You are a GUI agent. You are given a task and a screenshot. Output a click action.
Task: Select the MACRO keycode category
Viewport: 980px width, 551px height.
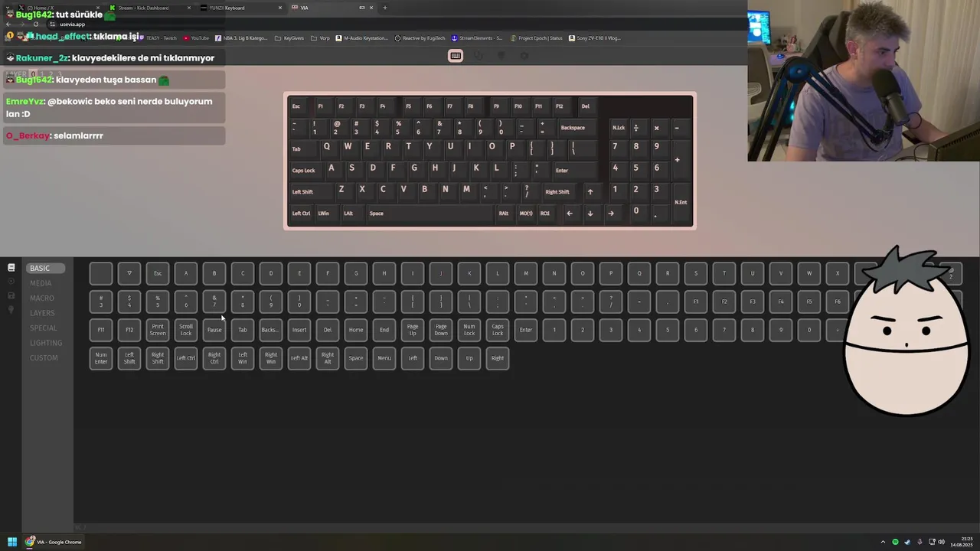42,298
